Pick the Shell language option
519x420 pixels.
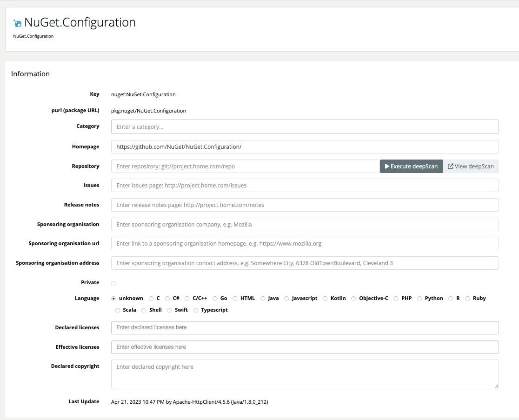(144, 310)
